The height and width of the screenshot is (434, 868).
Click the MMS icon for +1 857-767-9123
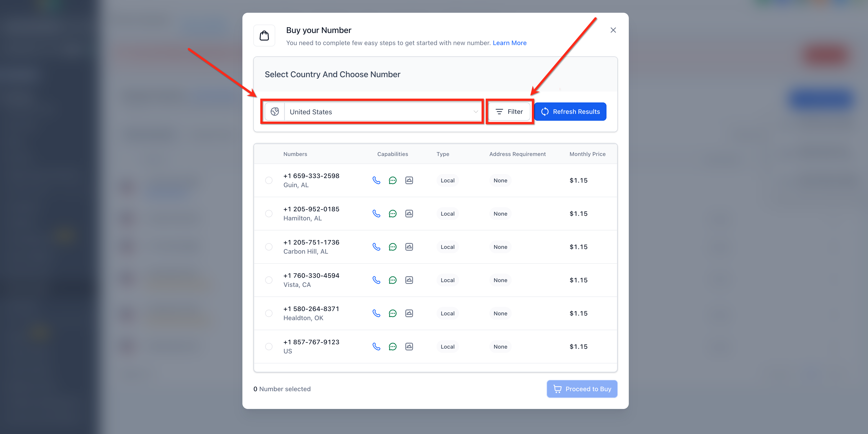(409, 347)
